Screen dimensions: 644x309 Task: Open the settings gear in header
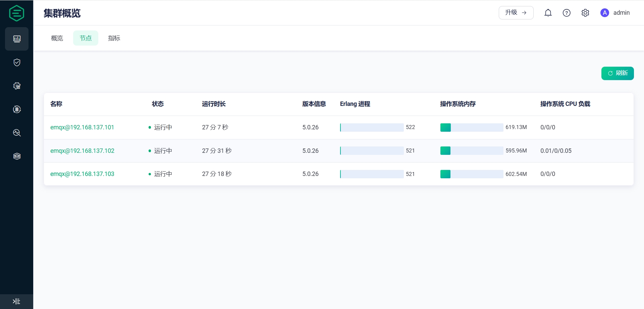pos(585,13)
